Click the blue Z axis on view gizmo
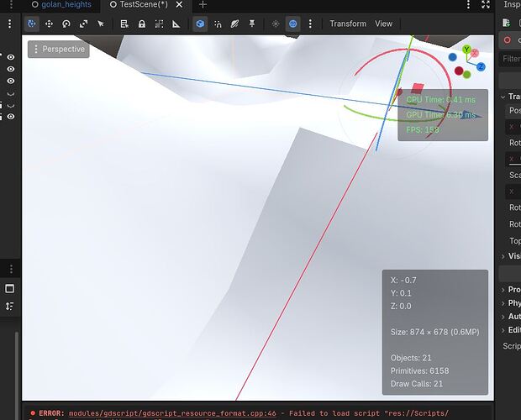The image size is (521, 420). coord(481,66)
